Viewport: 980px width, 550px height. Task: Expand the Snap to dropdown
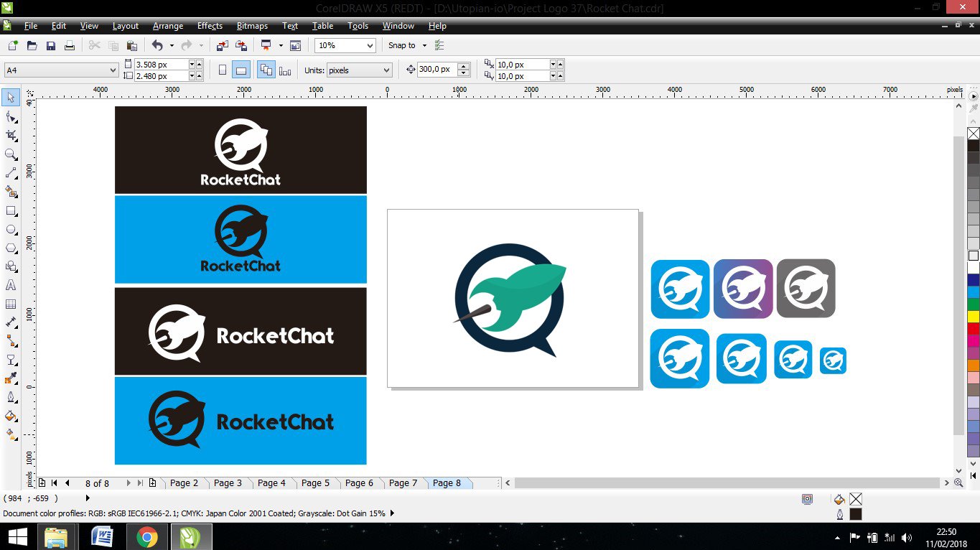pyautogui.click(x=424, y=45)
